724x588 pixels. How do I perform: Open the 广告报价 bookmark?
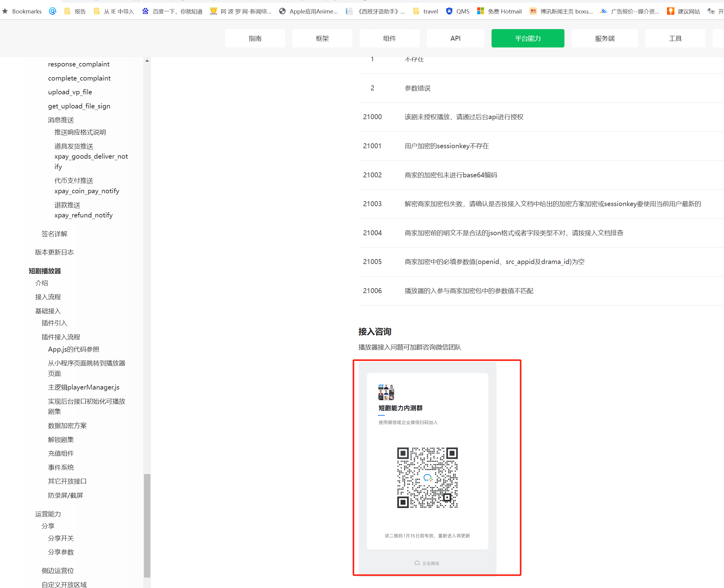click(630, 11)
